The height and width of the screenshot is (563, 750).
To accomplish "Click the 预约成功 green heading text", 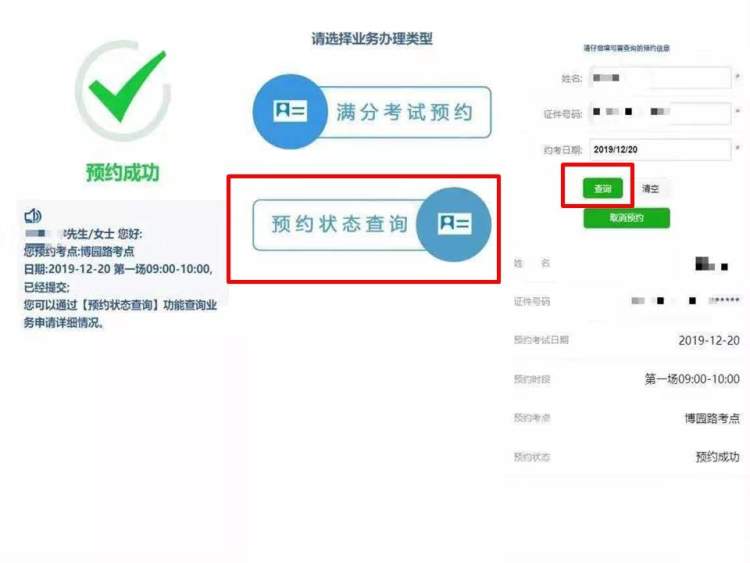I will [x=122, y=172].
